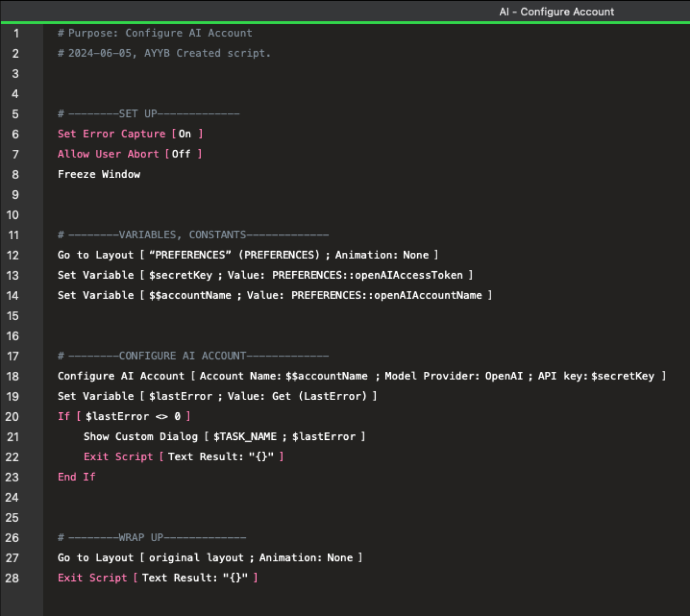This screenshot has width=690, height=616.
Task: Click the final Exit Script step
Action: pos(92,577)
